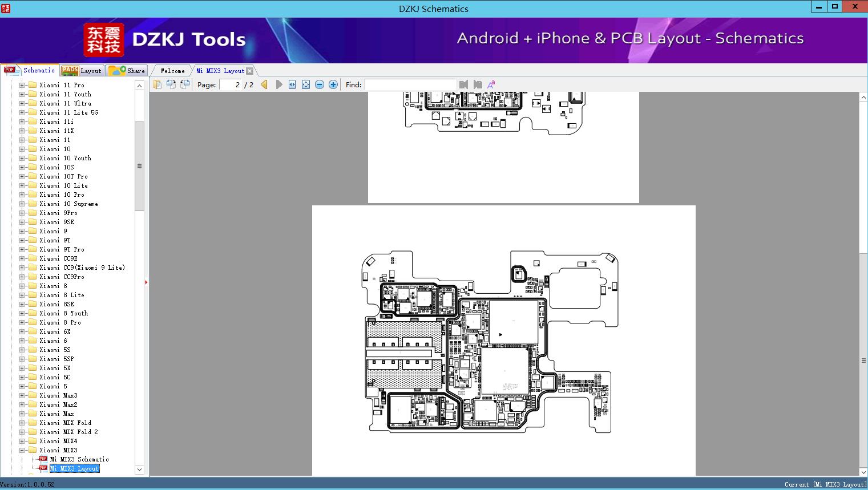The height and width of the screenshot is (490, 868).
Task: Expand the Xiaomi CC9Pro folder
Action: point(22,277)
